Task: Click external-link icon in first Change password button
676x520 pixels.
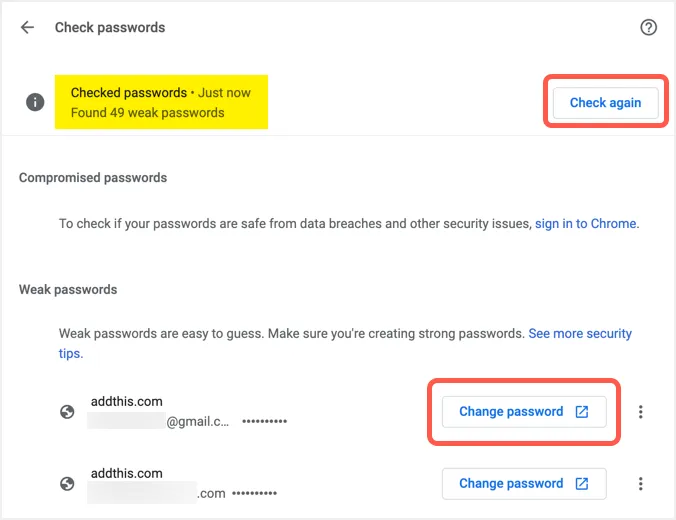Action: (582, 411)
